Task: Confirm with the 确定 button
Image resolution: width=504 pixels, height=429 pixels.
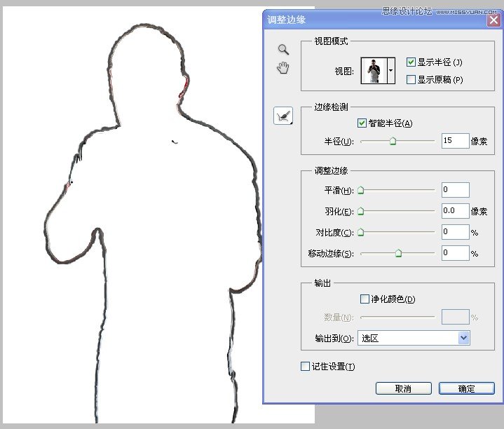Action: pos(466,388)
